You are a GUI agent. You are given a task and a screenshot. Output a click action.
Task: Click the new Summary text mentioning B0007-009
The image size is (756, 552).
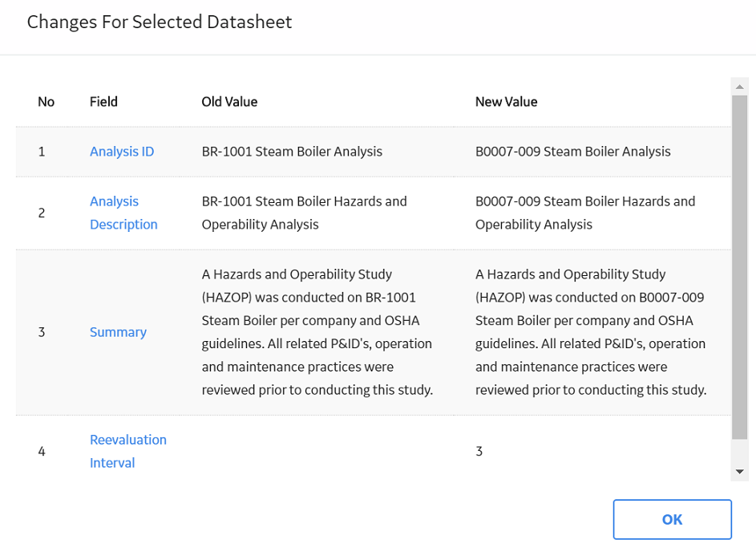point(591,332)
